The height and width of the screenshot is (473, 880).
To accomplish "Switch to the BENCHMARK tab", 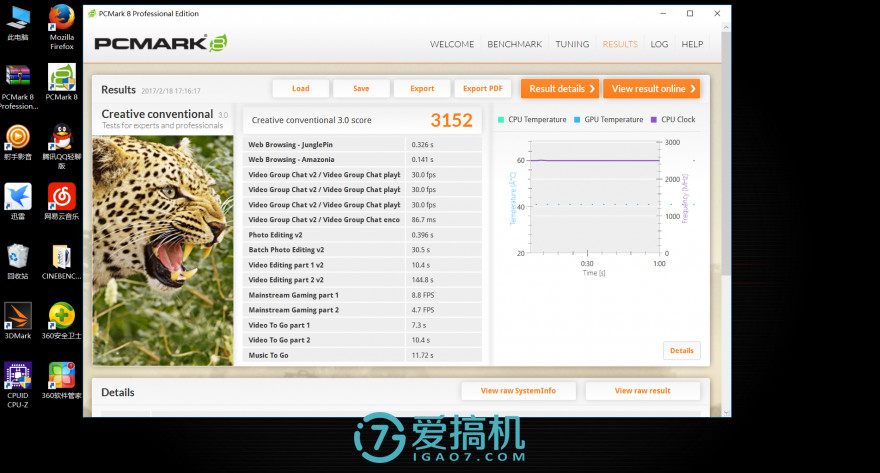I will [x=515, y=44].
